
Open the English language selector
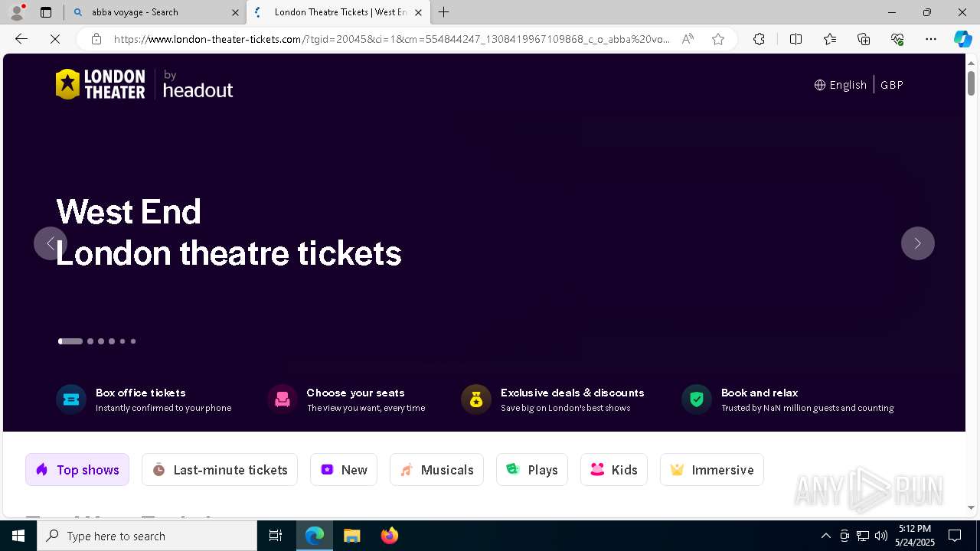click(840, 85)
